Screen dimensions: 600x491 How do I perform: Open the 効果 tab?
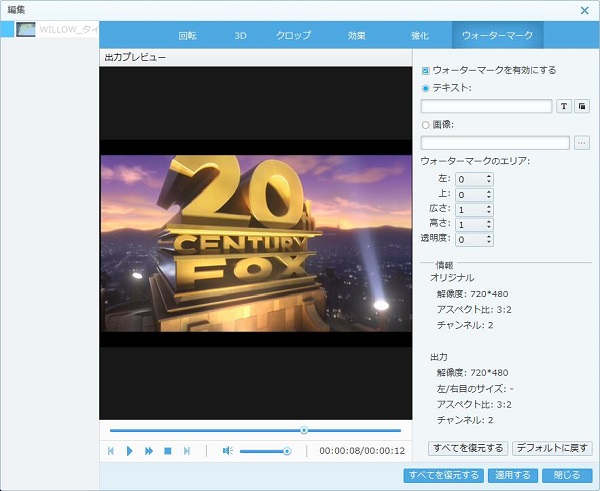pyautogui.click(x=356, y=36)
